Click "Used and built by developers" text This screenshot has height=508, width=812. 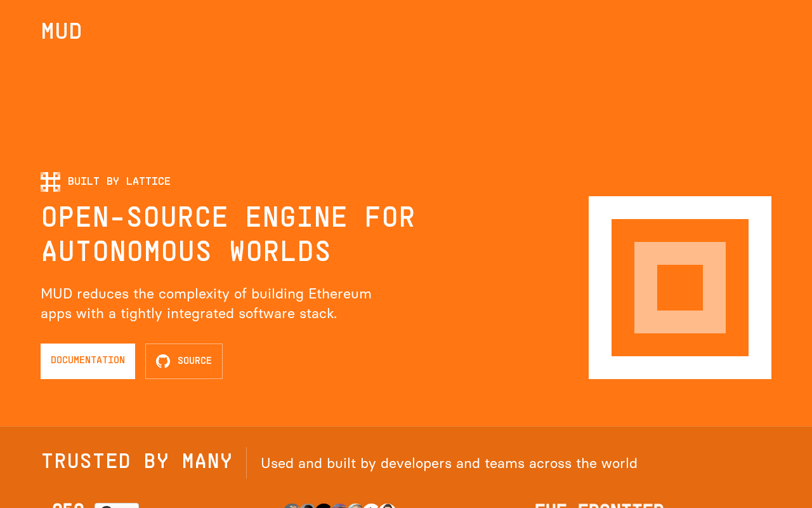pos(449,463)
